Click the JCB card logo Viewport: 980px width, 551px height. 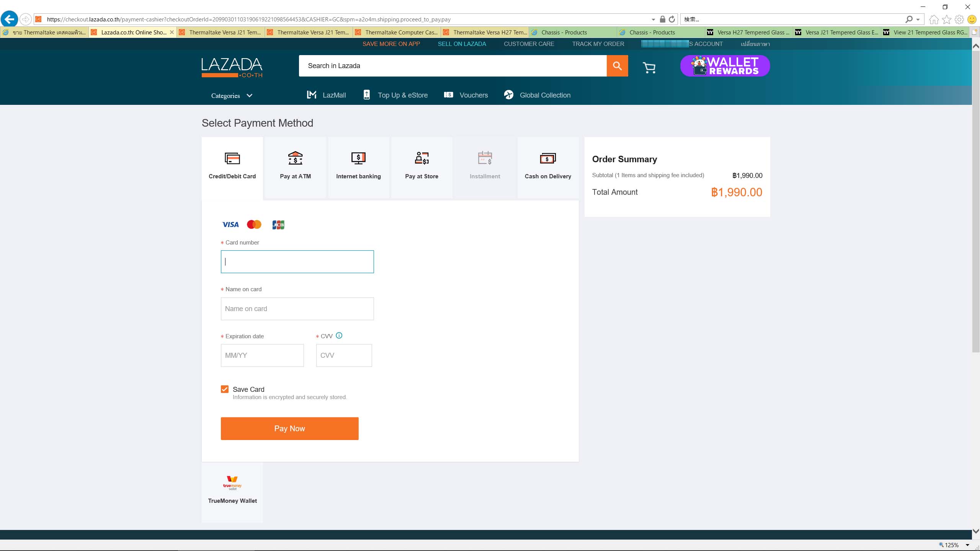point(278,225)
